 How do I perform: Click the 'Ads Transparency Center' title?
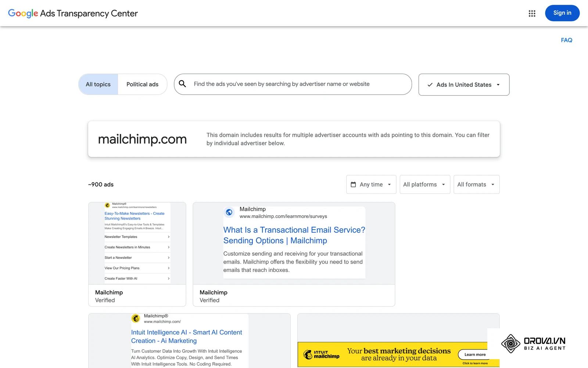(x=89, y=13)
